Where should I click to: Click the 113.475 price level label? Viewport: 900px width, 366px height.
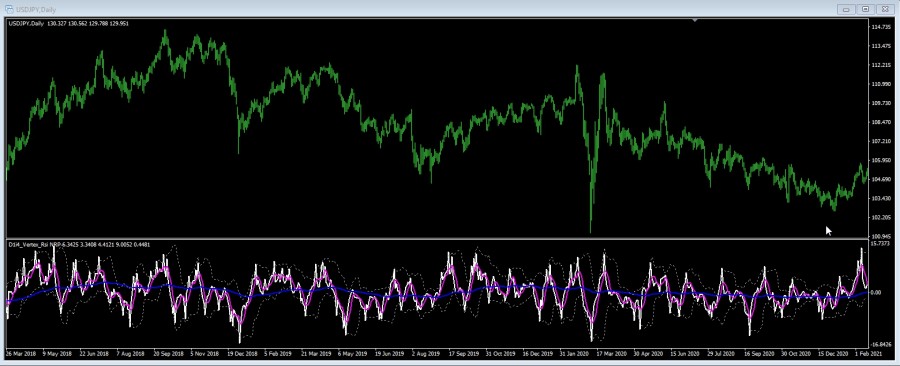click(x=880, y=46)
